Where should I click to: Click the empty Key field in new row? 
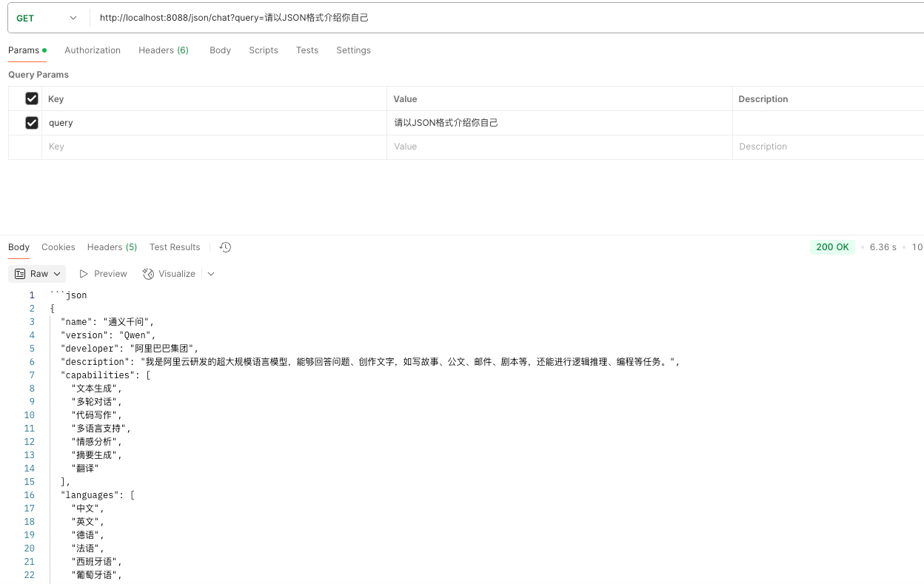[213, 147]
